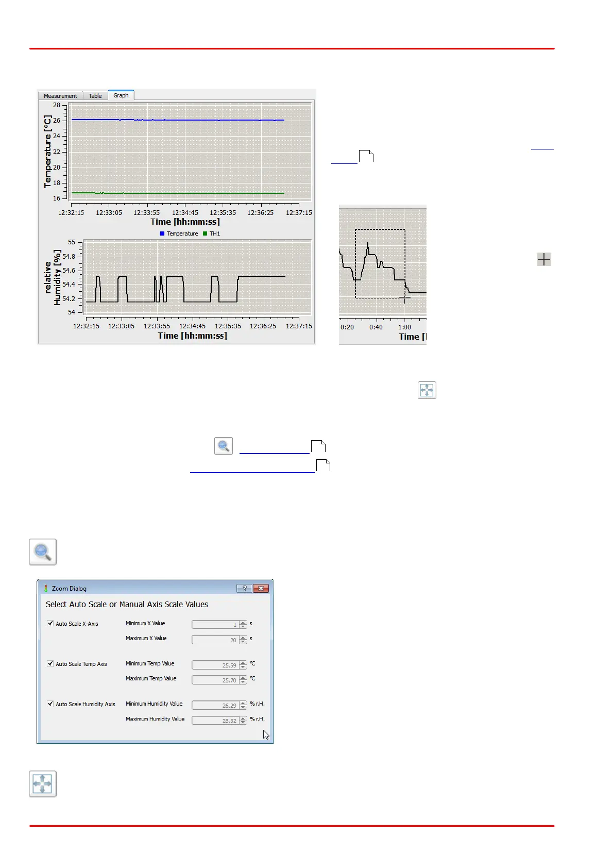Click the large magnifier Zoom Dialog icon
Screen dimensions: 613x868
[x=43, y=552]
